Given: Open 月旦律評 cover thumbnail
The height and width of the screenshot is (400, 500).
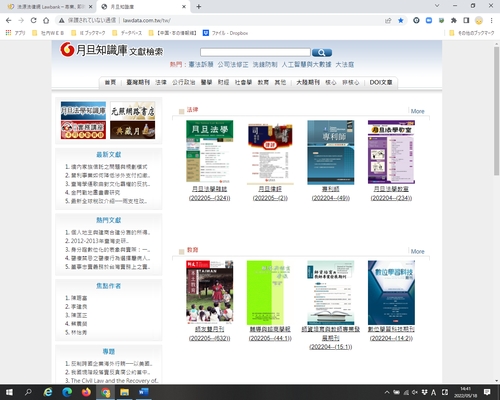Looking at the screenshot, I should click(x=270, y=153).
